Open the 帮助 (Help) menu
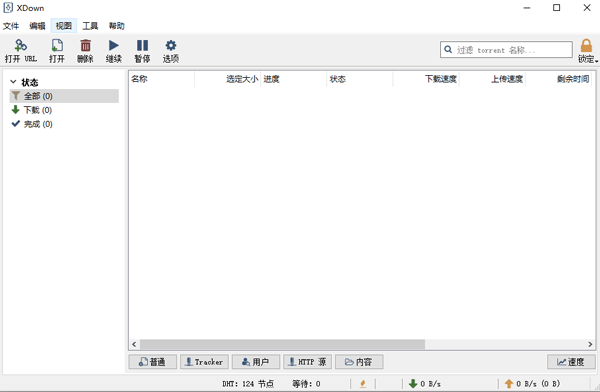 117,26
